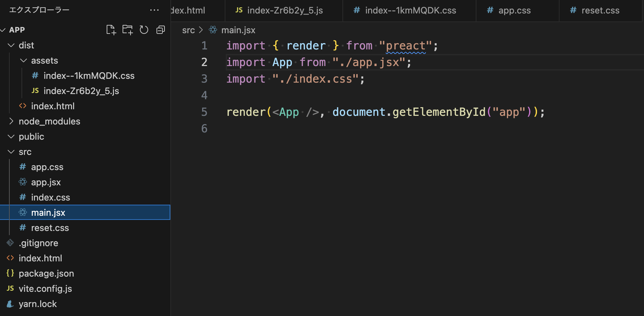Open the index--1kmMQDK.css tab

(410, 10)
